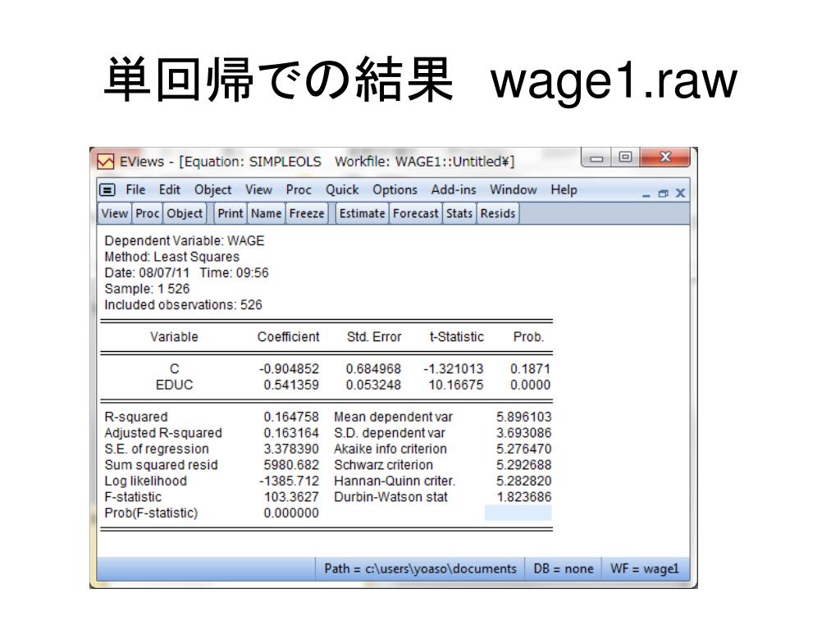Screen dimensions: 840x630
Task: Click the Print toolbar button
Action: 231,213
